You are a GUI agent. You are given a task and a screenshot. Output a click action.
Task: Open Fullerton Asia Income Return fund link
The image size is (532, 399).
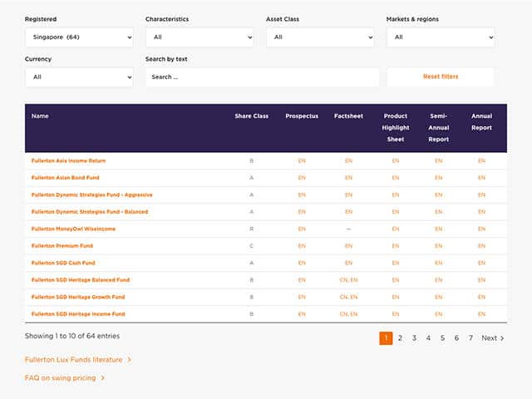pyautogui.click(x=68, y=160)
